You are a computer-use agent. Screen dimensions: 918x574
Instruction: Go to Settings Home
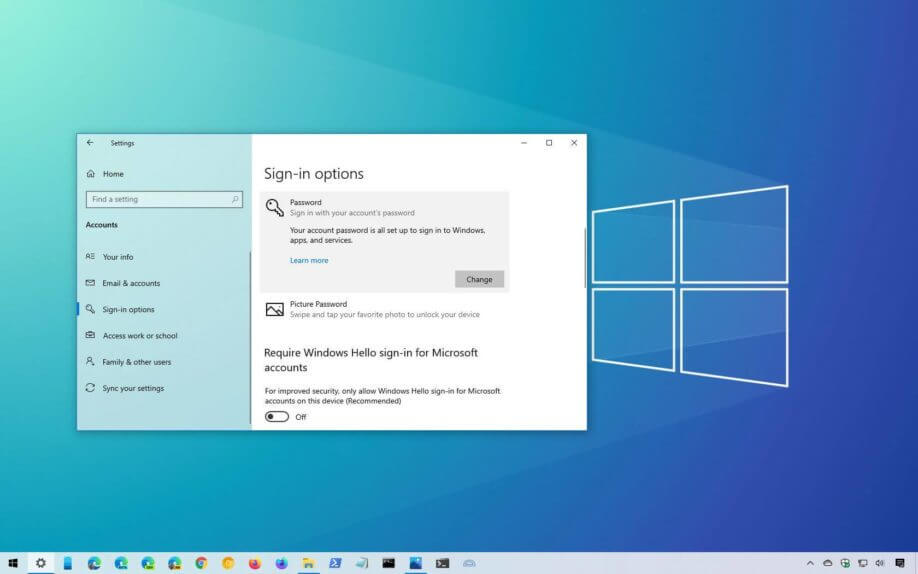click(113, 174)
